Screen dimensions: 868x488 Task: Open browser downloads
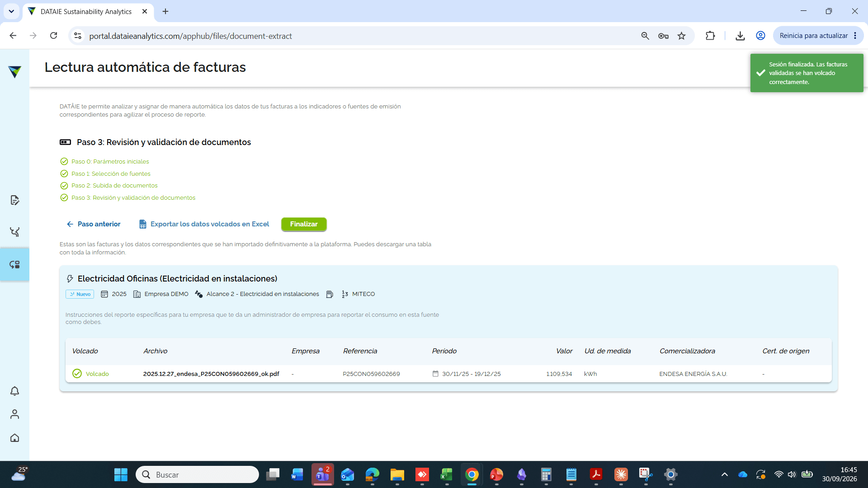pyautogui.click(x=740, y=36)
